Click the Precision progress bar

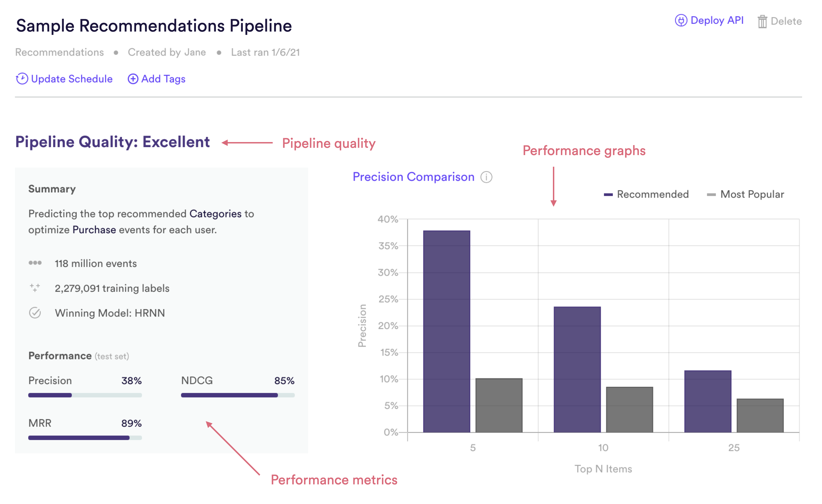(x=85, y=395)
